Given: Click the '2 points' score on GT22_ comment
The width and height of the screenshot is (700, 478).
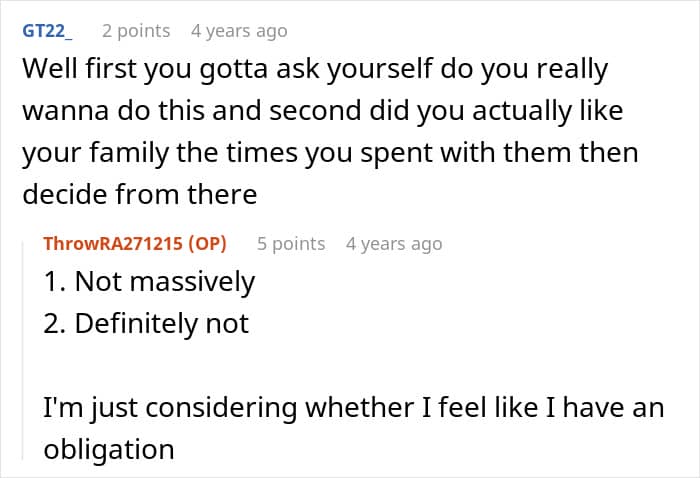Looking at the screenshot, I should (137, 31).
